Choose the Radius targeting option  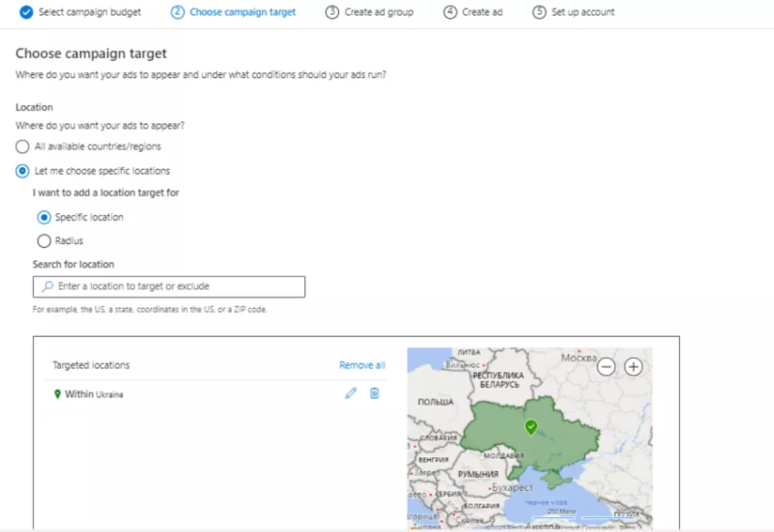(44, 241)
